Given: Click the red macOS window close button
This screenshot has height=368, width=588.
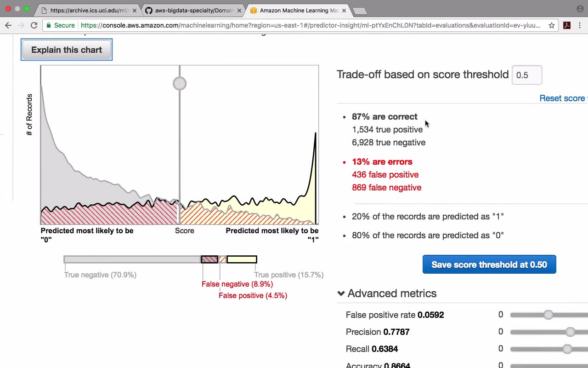Looking at the screenshot, I should point(8,9).
